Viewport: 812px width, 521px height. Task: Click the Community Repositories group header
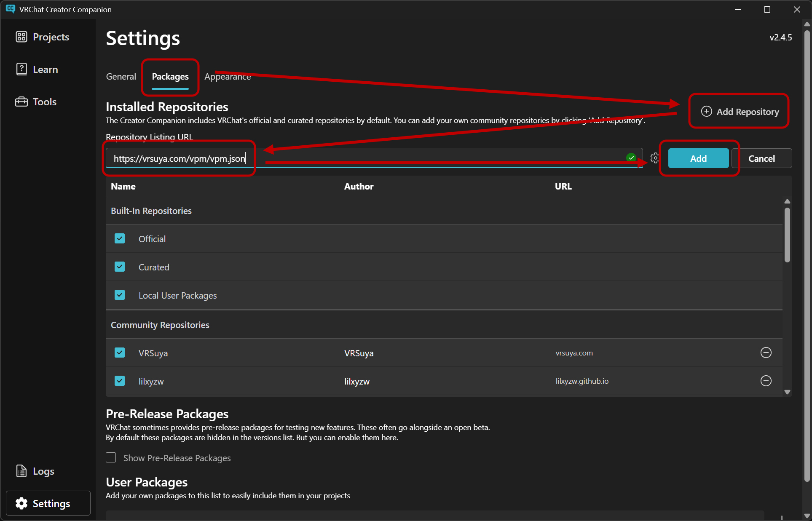click(160, 325)
